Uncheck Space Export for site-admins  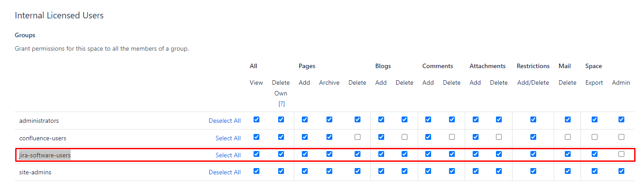coord(594,171)
